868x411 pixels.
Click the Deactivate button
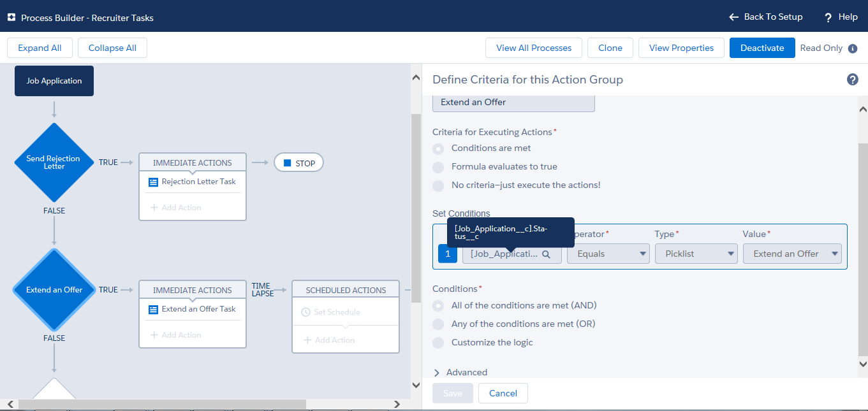762,48
